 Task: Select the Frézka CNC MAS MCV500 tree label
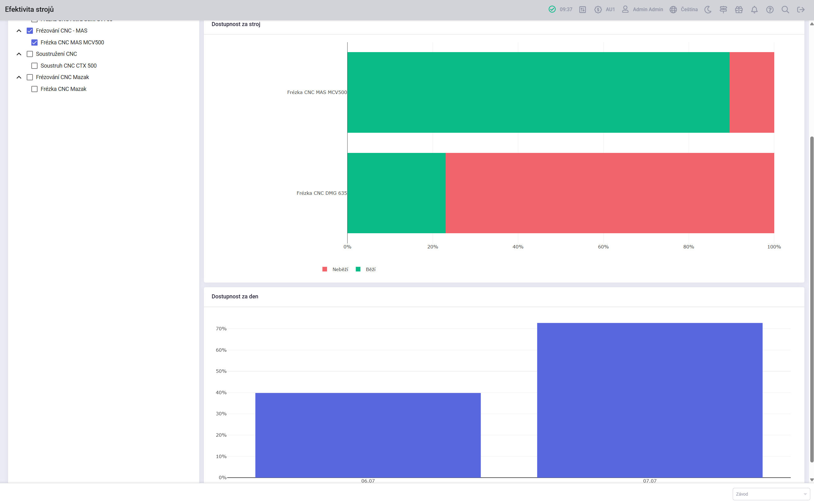pyautogui.click(x=72, y=42)
